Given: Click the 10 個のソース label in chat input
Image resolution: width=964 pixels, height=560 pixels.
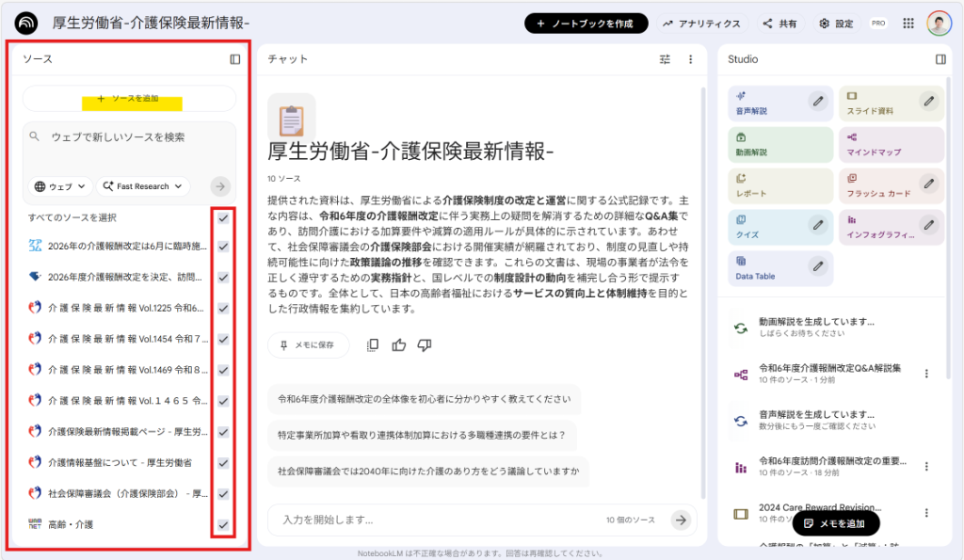Looking at the screenshot, I should 630,520.
